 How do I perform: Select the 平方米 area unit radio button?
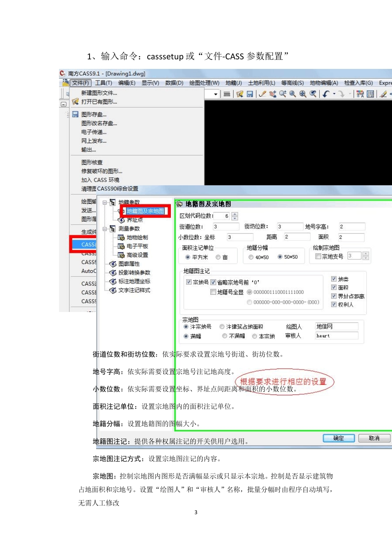click(x=188, y=257)
